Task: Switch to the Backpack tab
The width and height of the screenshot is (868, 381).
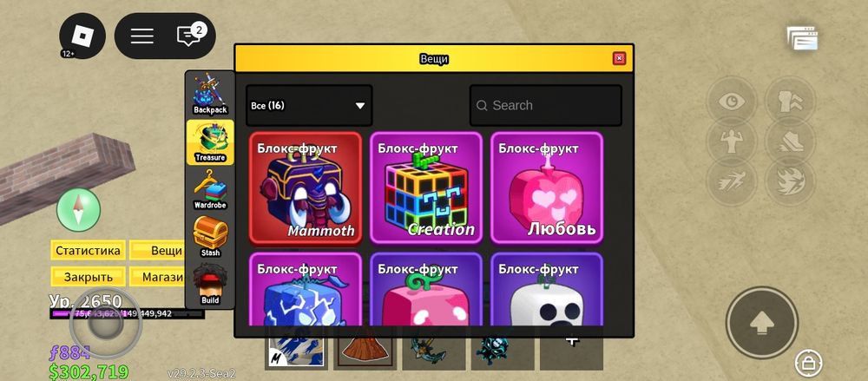Action: 210,94
